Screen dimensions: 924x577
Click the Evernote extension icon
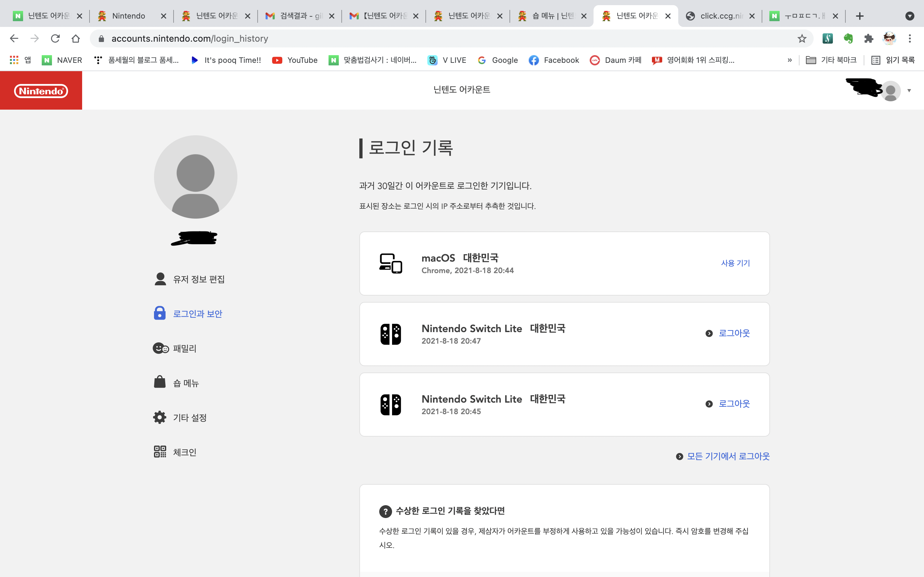[x=848, y=38]
